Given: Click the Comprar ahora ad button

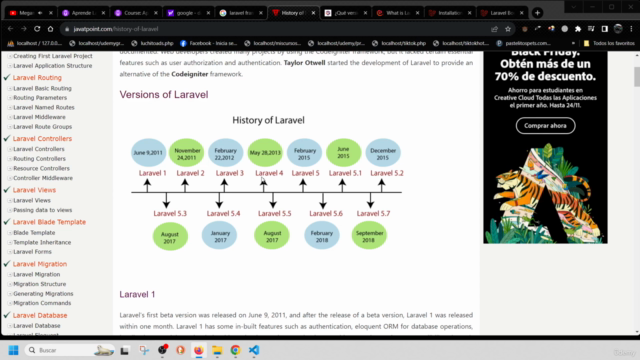Looking at the screenshot, I should point(545,126).
